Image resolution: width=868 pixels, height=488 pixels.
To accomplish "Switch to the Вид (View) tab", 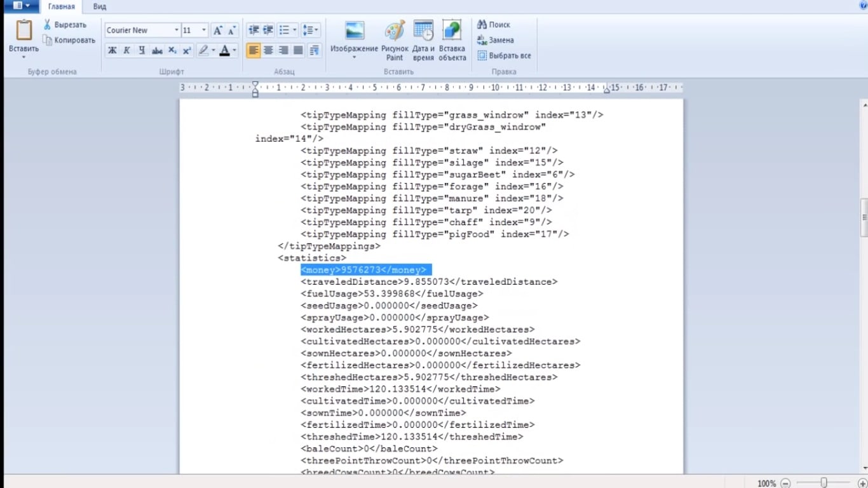I will click(99, 6).
